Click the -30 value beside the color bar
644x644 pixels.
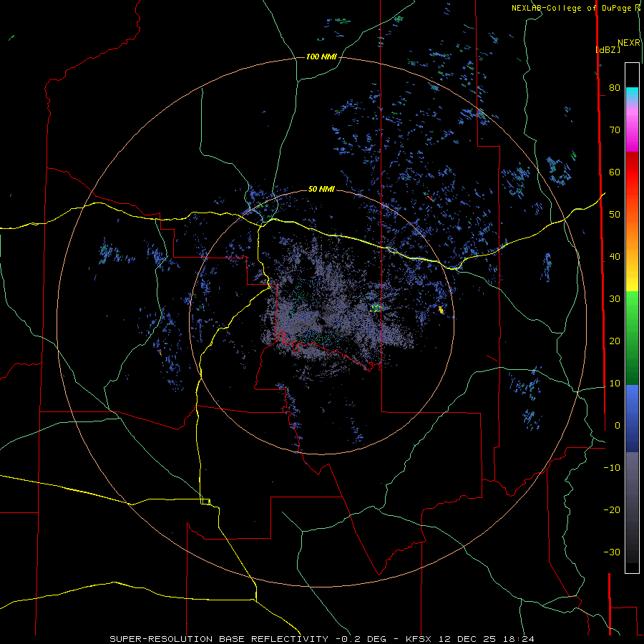click(x=612, y=552)
